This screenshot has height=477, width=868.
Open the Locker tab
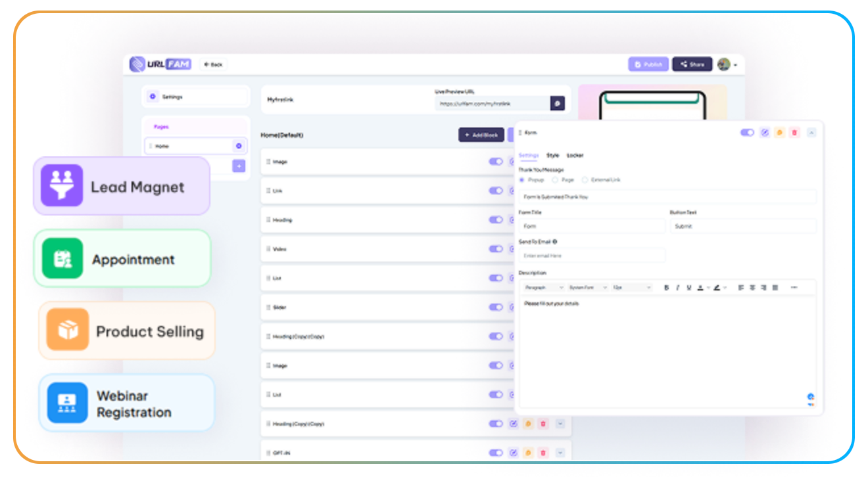[575, 156]
